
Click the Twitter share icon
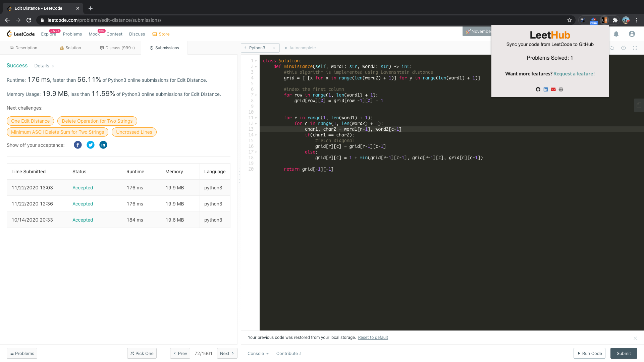coord(90,145)
